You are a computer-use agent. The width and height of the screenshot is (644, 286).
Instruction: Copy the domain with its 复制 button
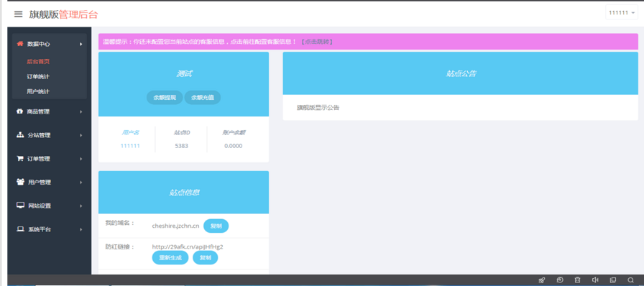coord(216,226)
